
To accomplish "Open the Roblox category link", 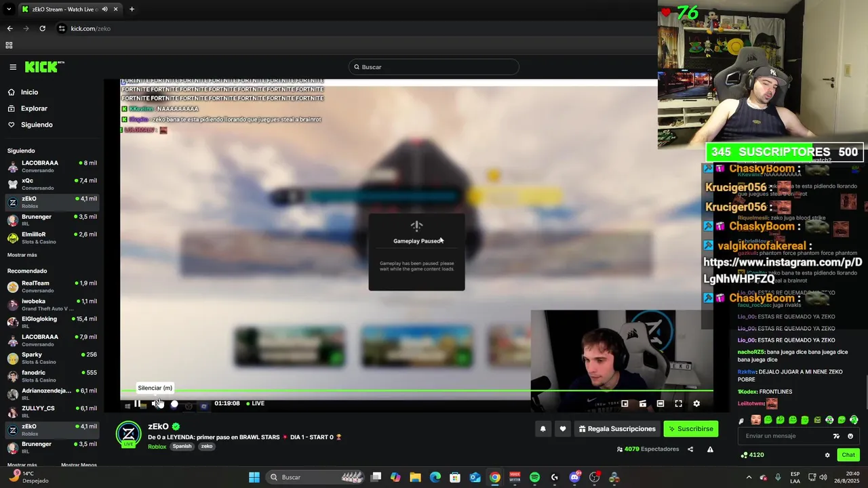I will click(x=157, y=447).
